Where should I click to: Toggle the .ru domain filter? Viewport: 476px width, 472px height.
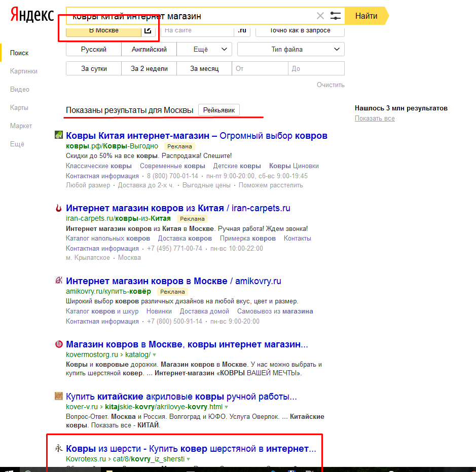coord(242,30)
